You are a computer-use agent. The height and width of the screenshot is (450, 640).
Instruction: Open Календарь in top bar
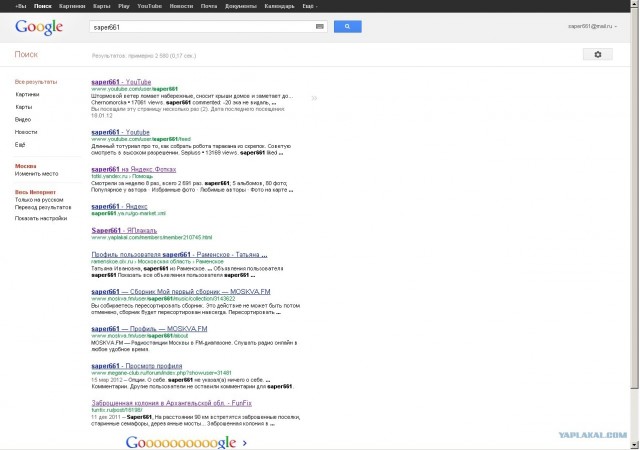(x=279, y=6)
